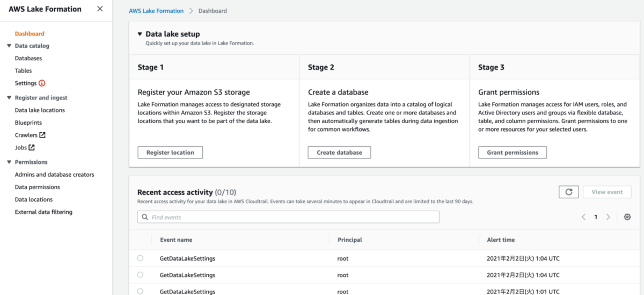Select the third GetDataLakeSettings event radio button
644x295 pixels.
(141, 291)
